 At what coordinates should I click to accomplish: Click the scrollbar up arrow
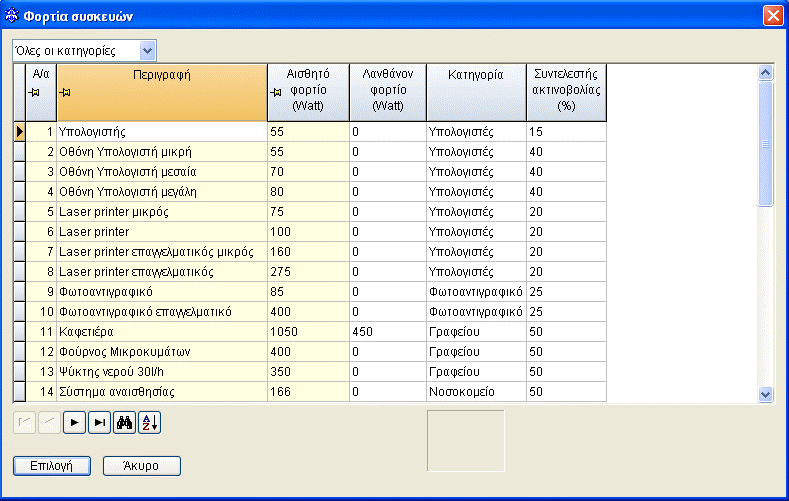765,72
